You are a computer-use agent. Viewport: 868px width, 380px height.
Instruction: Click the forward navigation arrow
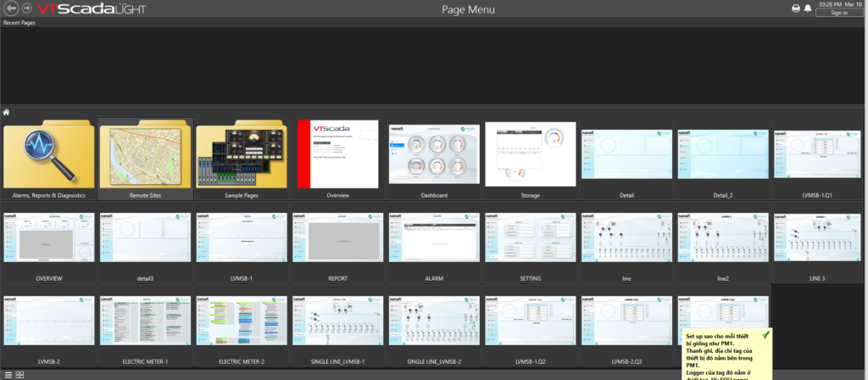click(26, 8)
